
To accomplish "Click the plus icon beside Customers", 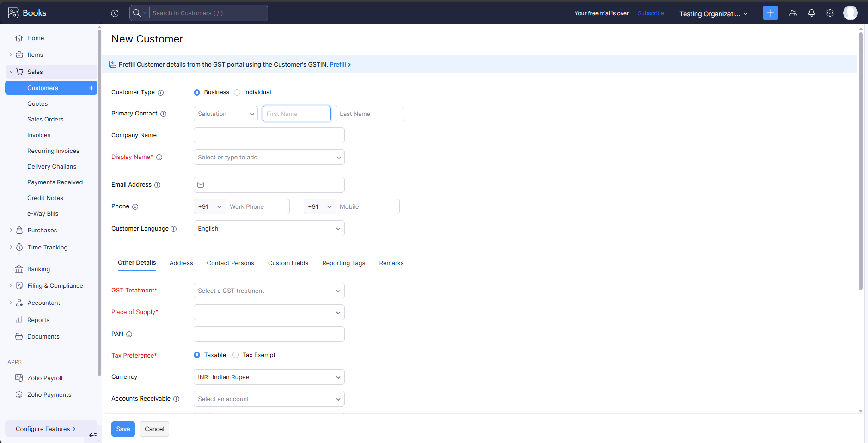I will point(91,88).
